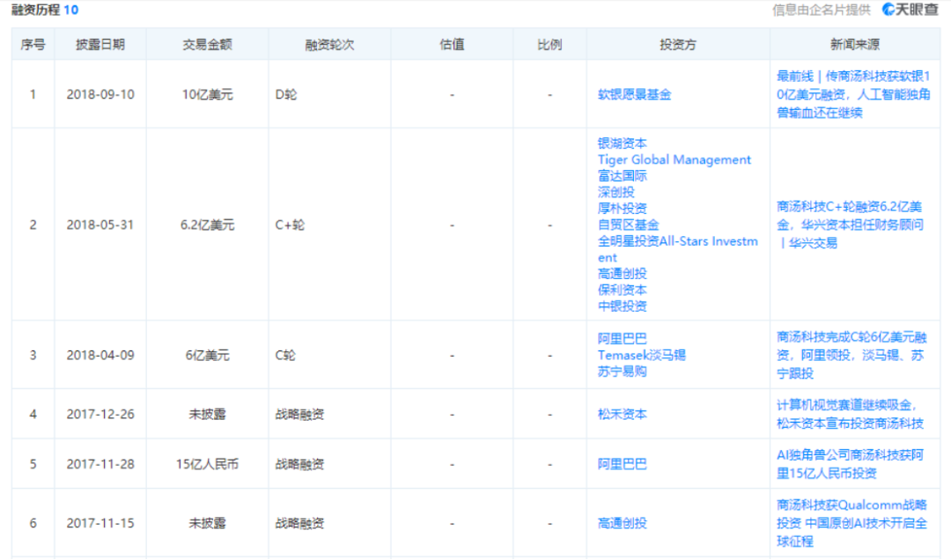951x560 pixels.
Task: Select the date cell 2018-09-10
Action: 100,94
